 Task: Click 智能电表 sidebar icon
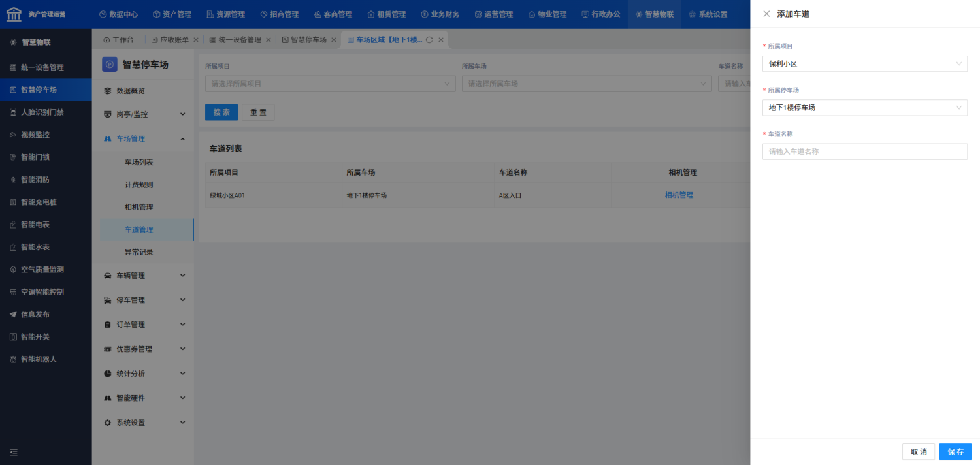[x=13, y=225]
